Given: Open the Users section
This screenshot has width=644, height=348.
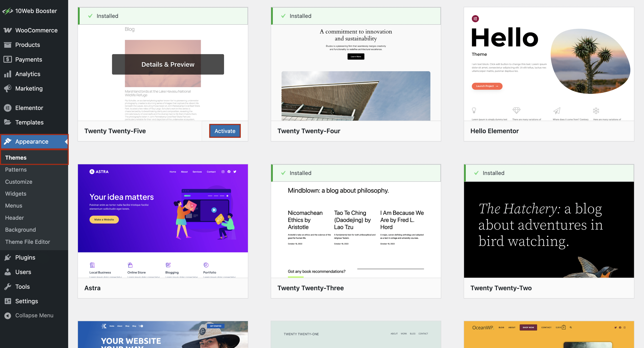Looking at the screenshot, I should pos(23,272).
